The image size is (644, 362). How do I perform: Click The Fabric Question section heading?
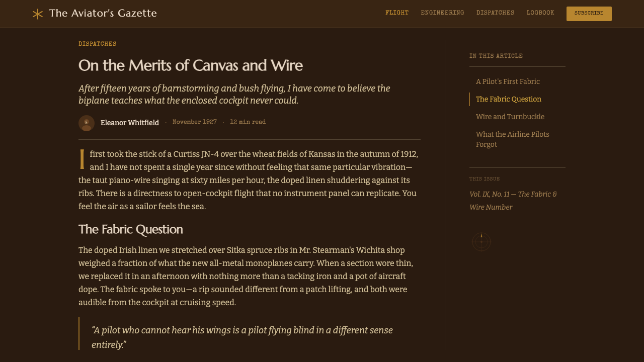pyautogui.click(x=131, y=229)
